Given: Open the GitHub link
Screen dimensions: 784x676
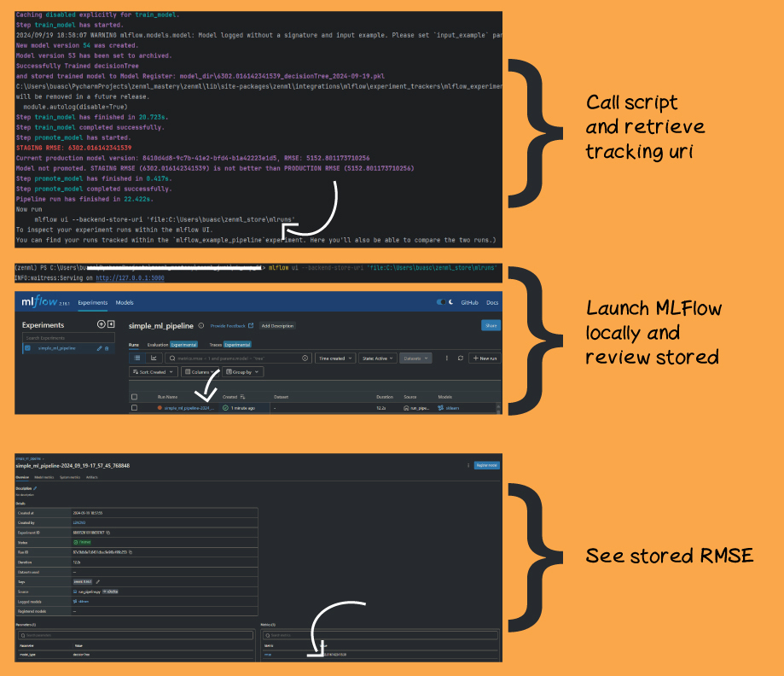Looking at the screenshot, I should (x=469, y=303).
